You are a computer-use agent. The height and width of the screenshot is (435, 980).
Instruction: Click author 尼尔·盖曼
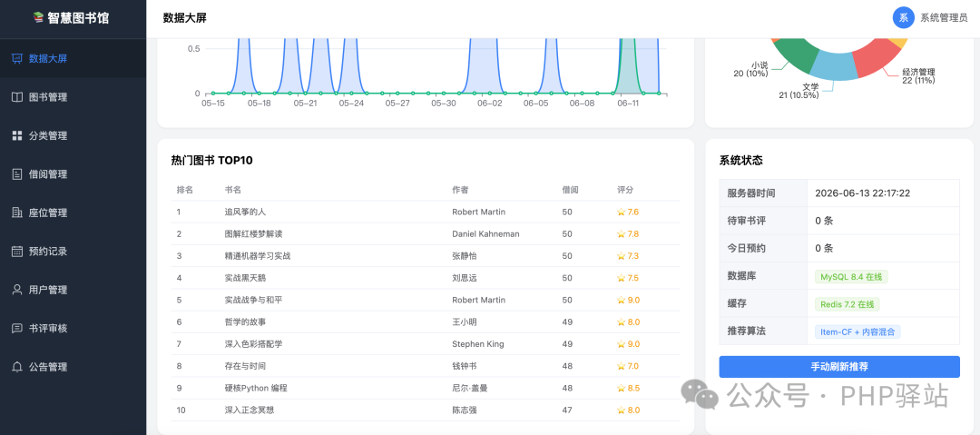pyautogui.click(x=470, y=388)
